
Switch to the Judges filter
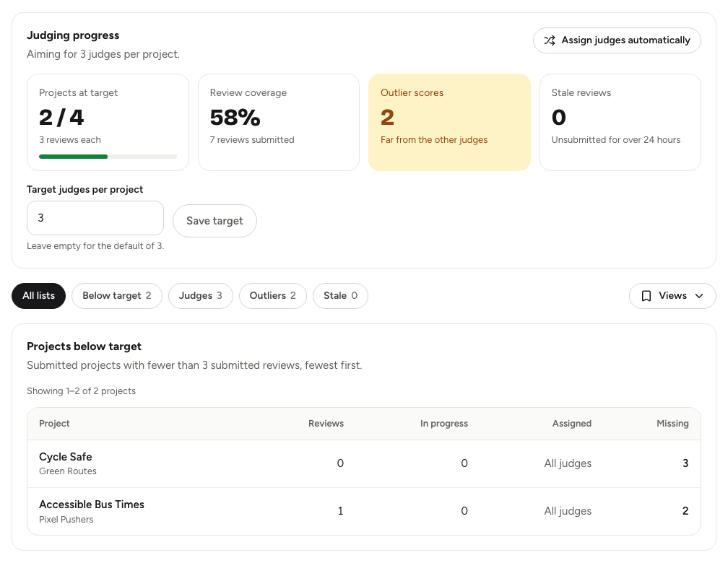(201, 296)
